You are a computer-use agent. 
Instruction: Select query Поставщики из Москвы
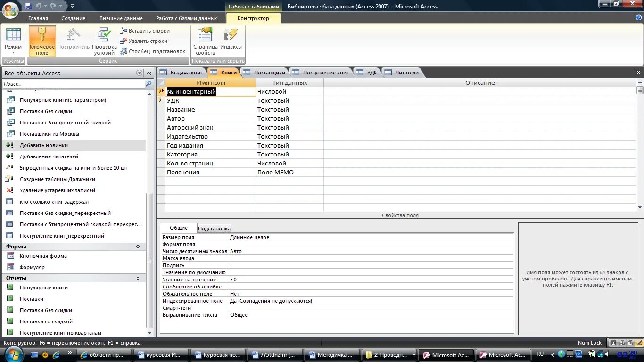pyautogui.click(x=50, y=134)
